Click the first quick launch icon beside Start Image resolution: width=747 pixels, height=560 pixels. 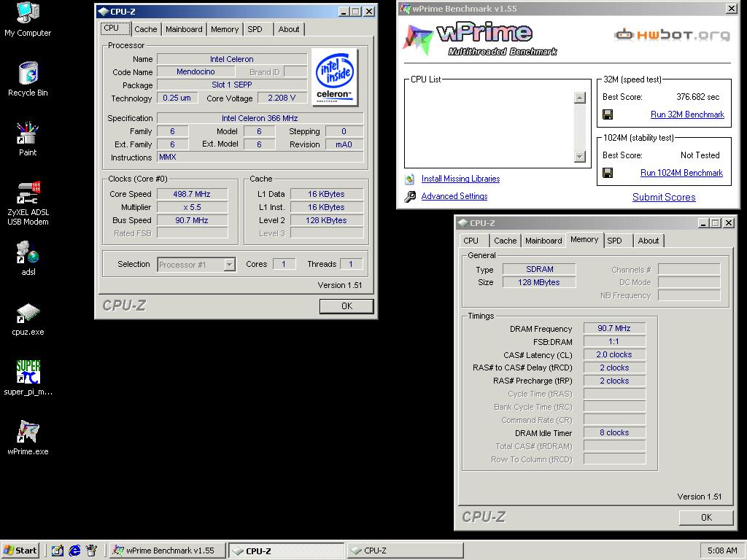click(58, 551)
